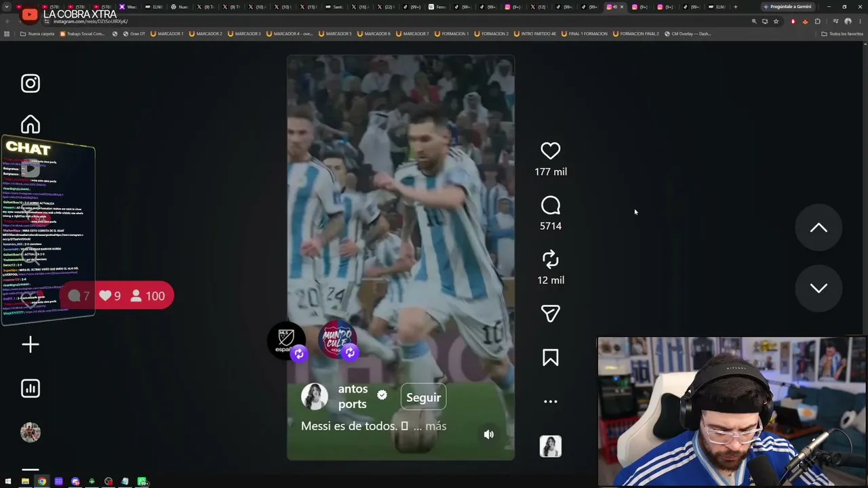Open the 'Gran DT' bookmark
This screenshot has height=488, width=868.
click(134, 34)
